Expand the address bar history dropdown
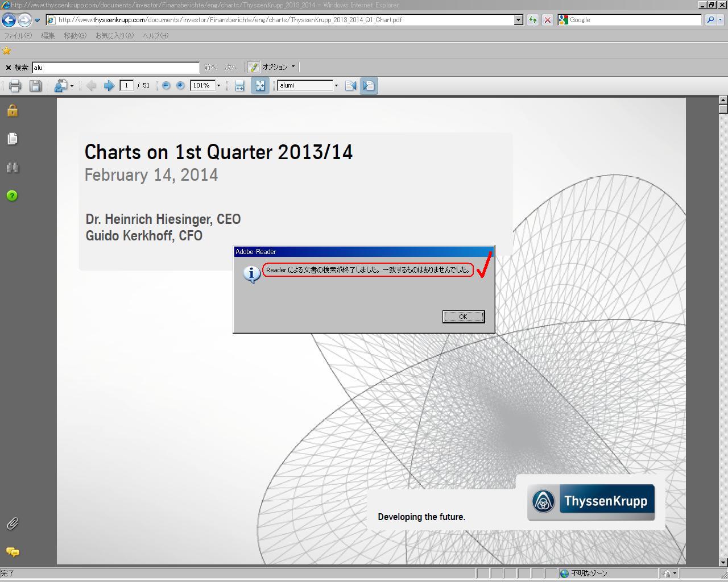The image size is (728, 582). pyautogui.click(x=518, y=20)
